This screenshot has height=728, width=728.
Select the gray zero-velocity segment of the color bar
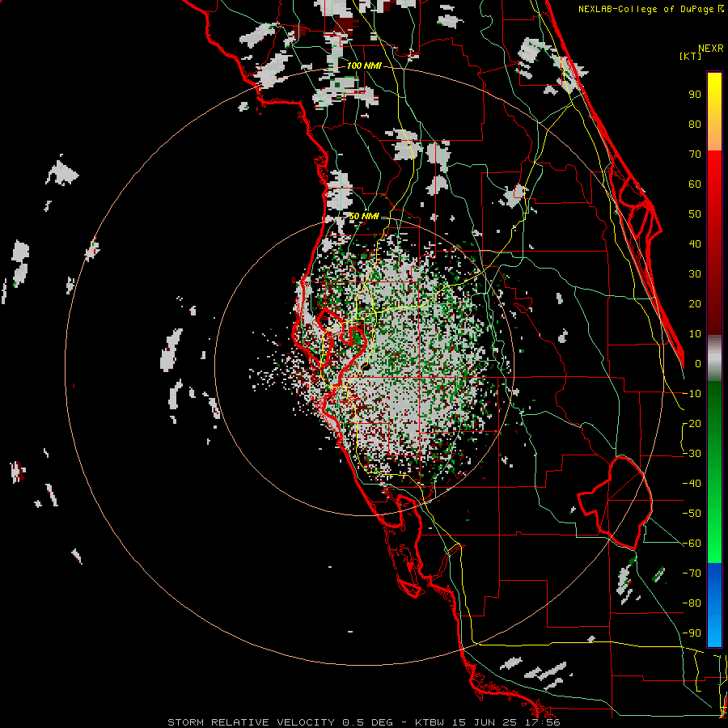coord(714,358)
